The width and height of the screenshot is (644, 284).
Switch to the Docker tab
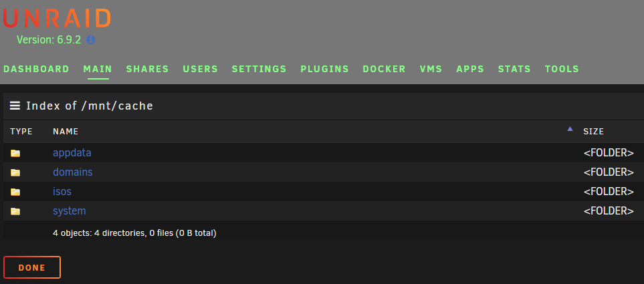pyautogui.click(x=384, y=69)
